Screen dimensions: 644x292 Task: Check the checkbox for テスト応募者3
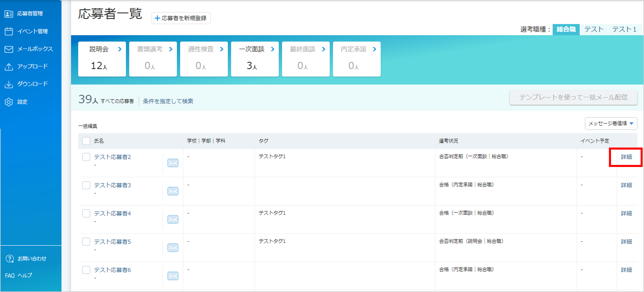pyautogui.click(x=86, y=185)
